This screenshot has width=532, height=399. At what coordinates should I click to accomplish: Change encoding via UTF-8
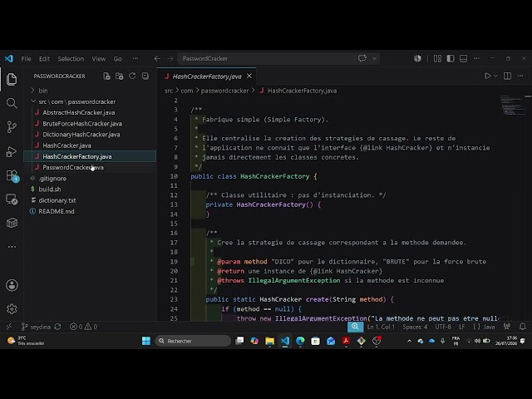click(x=443, y=327)
